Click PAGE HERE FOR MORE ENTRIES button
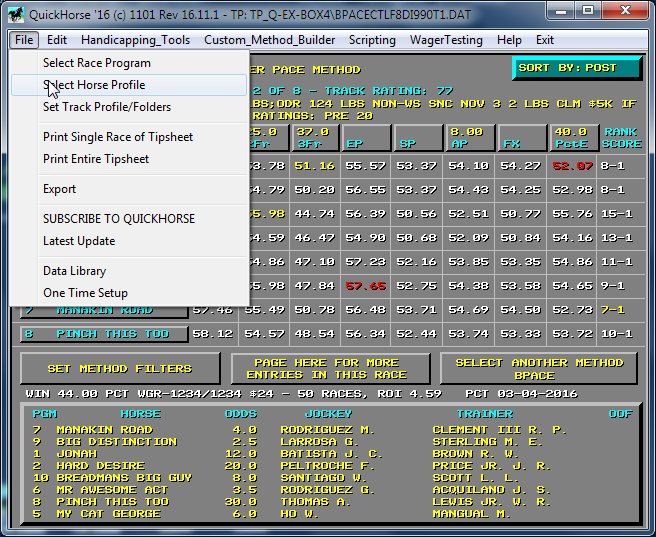 [x=329, y=368]
